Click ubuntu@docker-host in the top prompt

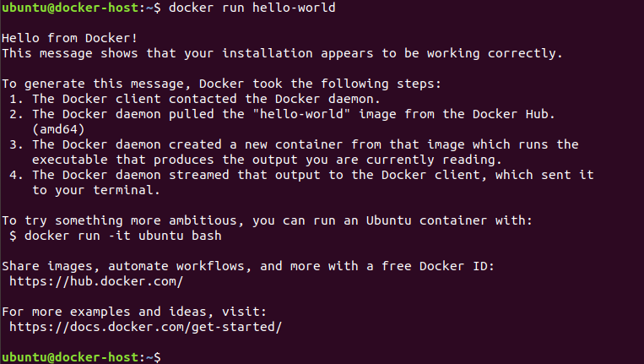[x=70, y=8]
